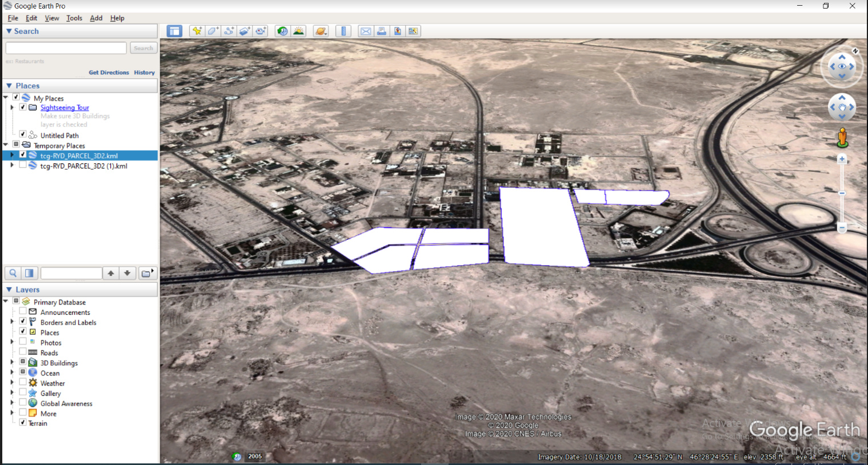Open the Tools menu
Viewport: 868px width, 465px height.
pyautogui.click(x=74, y=18)
